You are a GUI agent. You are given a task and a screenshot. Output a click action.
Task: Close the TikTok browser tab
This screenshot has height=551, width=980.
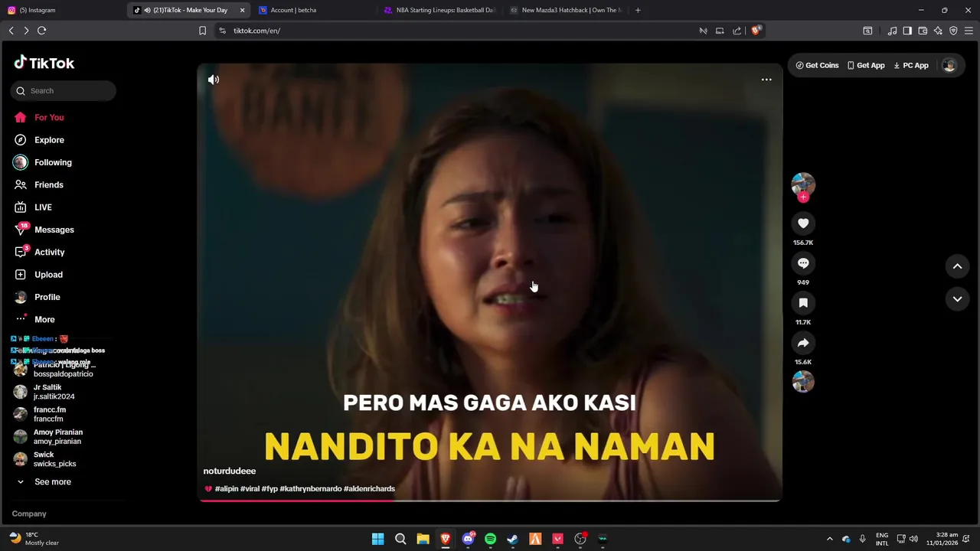tap(243, 10)
